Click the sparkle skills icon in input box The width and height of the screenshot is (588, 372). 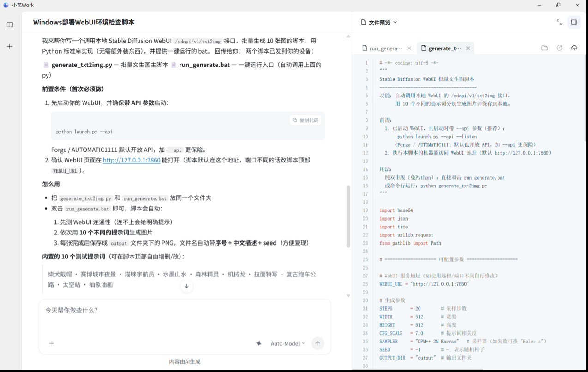[259, 343]
